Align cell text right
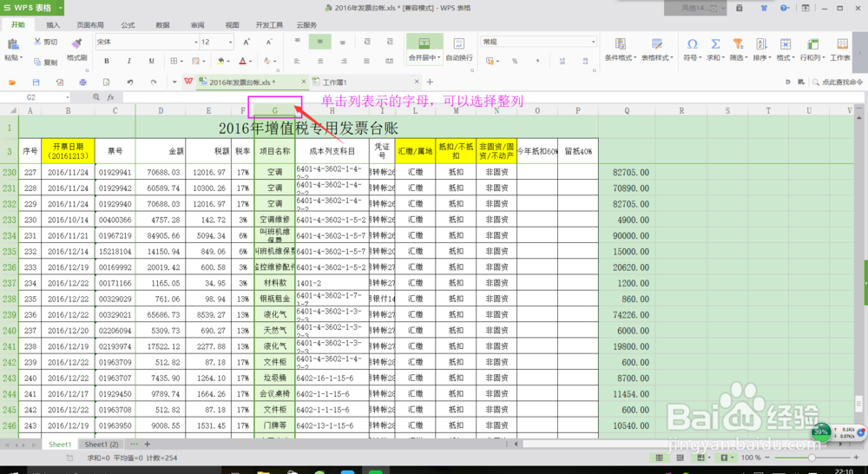The width and height of the screenshot is (868, 474). tap(343, 61)
